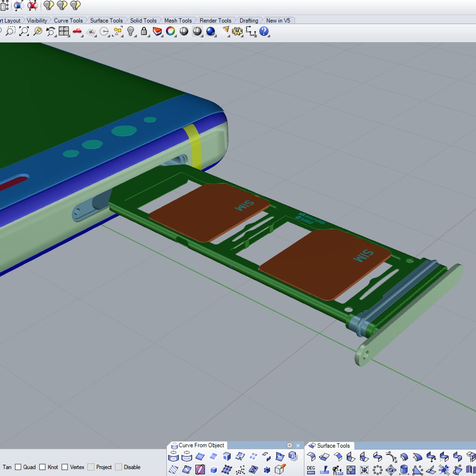Click the blue cylinder icon in Surface Tools panel
Viewport: 476px width, 476px height.
coord(404,470)
